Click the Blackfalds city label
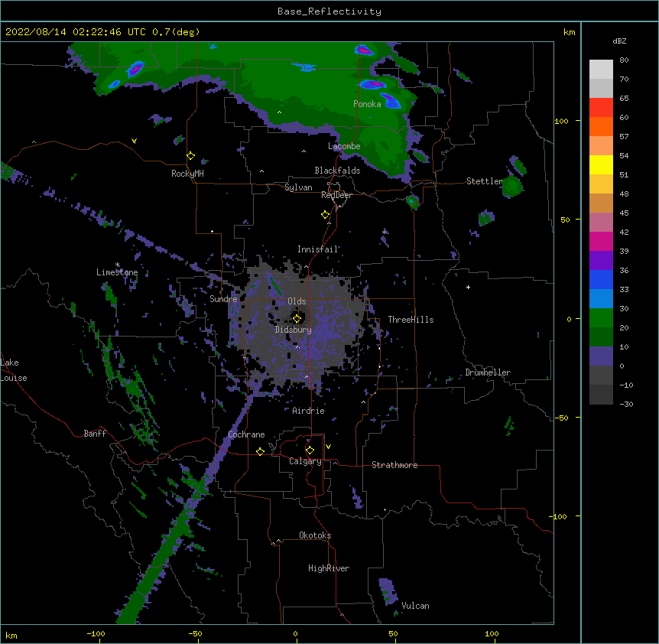This screenshot has height=644, width=659. click(x=337, y=171)
